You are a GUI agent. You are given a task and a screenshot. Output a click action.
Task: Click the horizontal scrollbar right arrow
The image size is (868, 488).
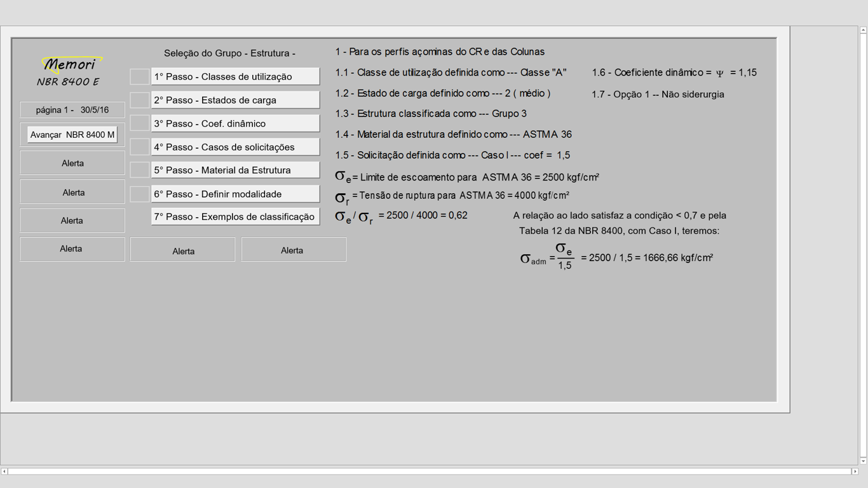pyautogui.click(x=855, y=471)
